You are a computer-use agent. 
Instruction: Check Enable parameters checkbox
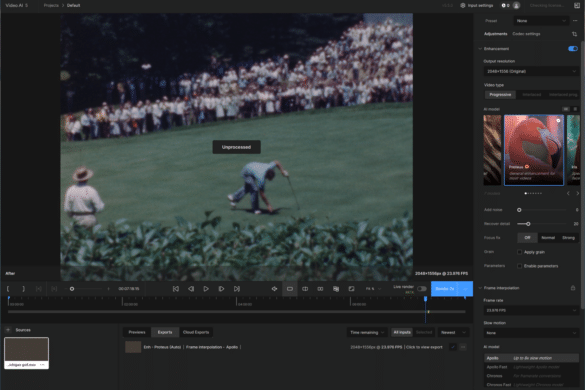point(519,266)
